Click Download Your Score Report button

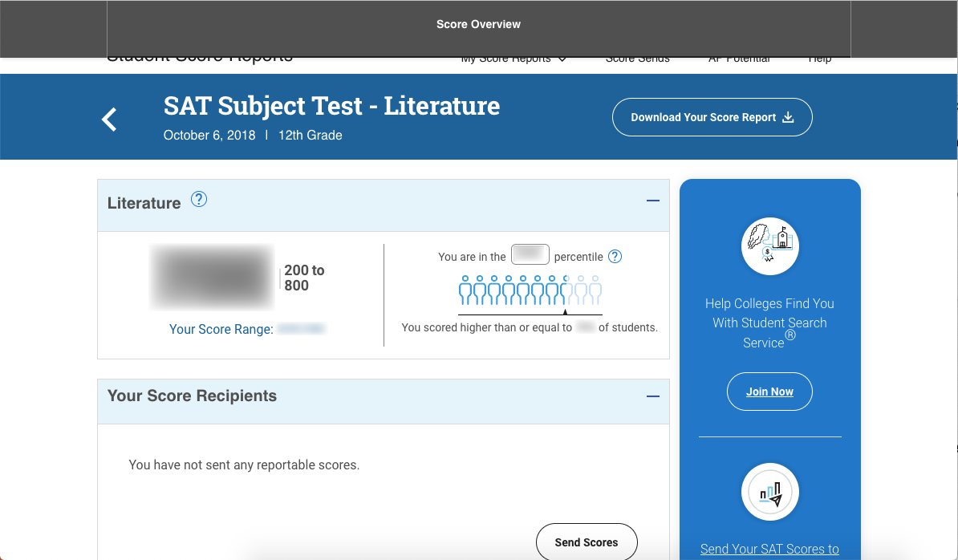point(712,117)
